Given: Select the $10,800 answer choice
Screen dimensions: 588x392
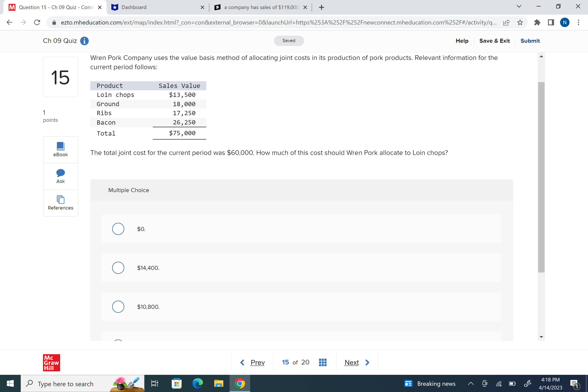Looking at the screenshot, I should point(118,306).
